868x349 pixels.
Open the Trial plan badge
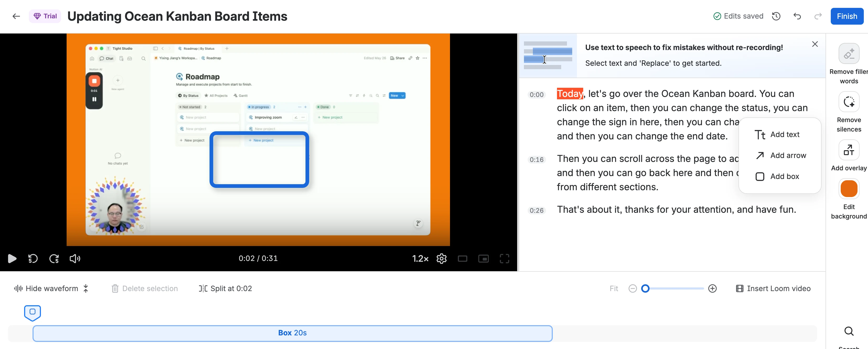pyautogui.click(x=45, y=16)
